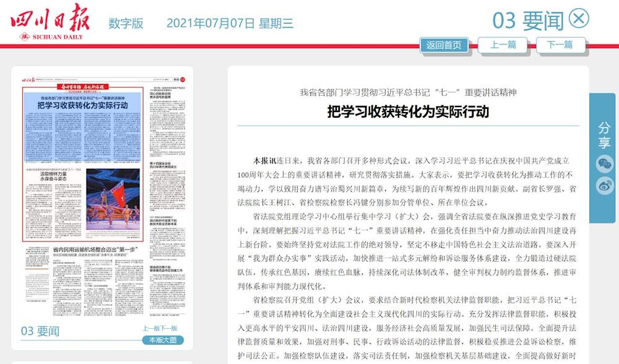The image size is (619, 364).
Task: Click the article title 把学习收获转化为实际行动
Action: coord(408,111)
